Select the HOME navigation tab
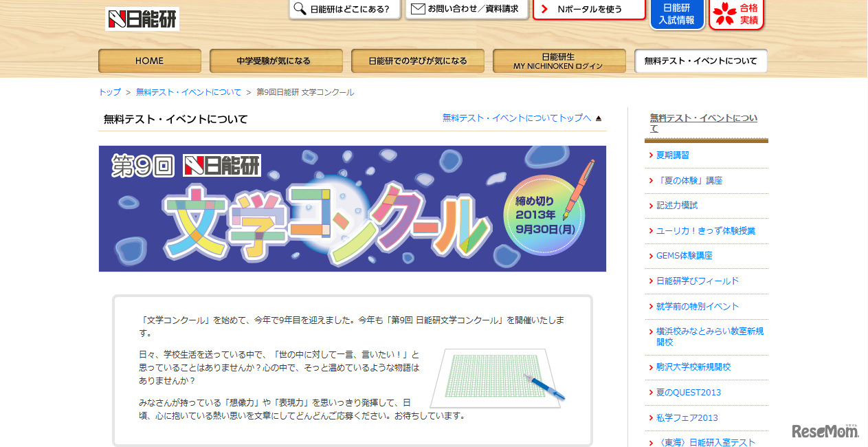 point(149,61)
